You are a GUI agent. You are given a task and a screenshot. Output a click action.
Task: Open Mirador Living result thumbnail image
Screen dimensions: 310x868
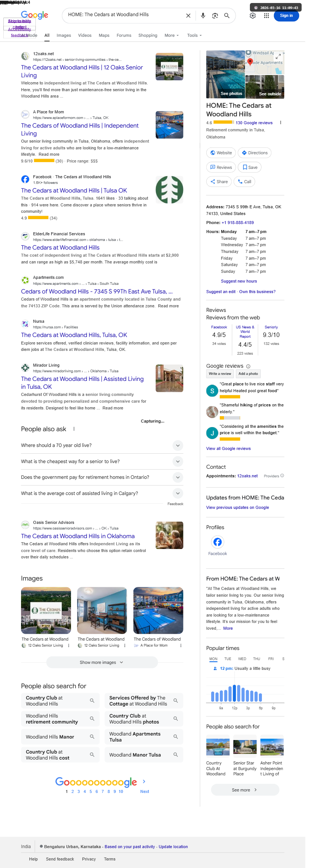click(x=169, y=378)
